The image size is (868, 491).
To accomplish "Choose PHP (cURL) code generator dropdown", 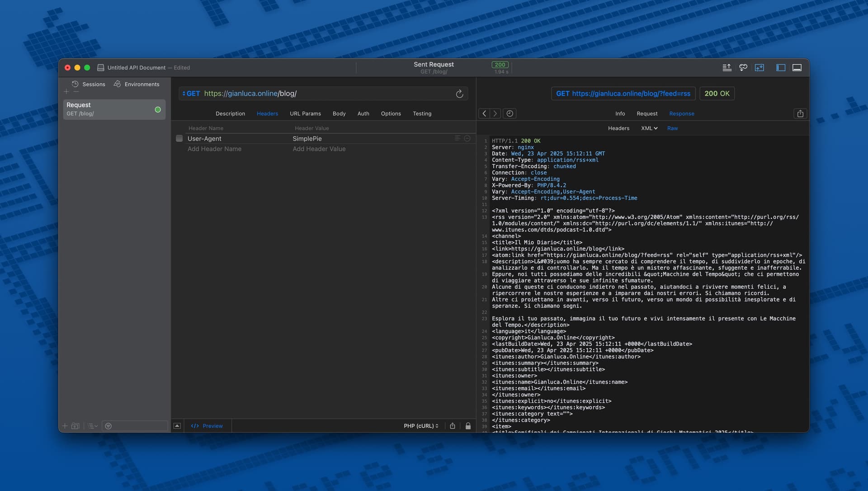I will pyautogui.click(x=421, y=426).
